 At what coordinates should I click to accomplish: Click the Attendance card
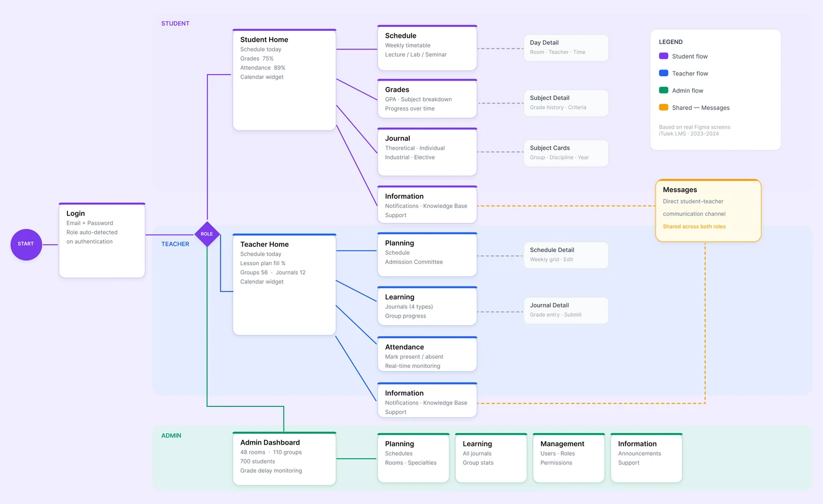(427, 354)
